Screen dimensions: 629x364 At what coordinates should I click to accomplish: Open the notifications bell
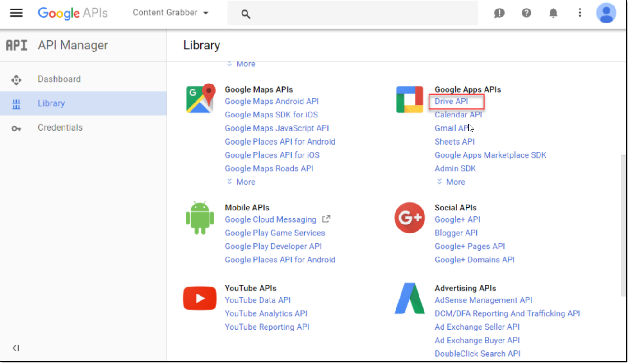[553, 13]
